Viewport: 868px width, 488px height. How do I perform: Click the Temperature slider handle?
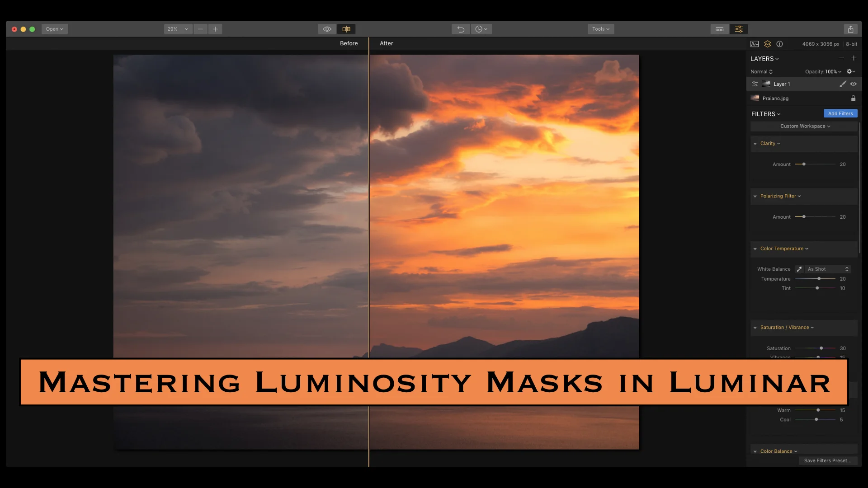(819, 279)
